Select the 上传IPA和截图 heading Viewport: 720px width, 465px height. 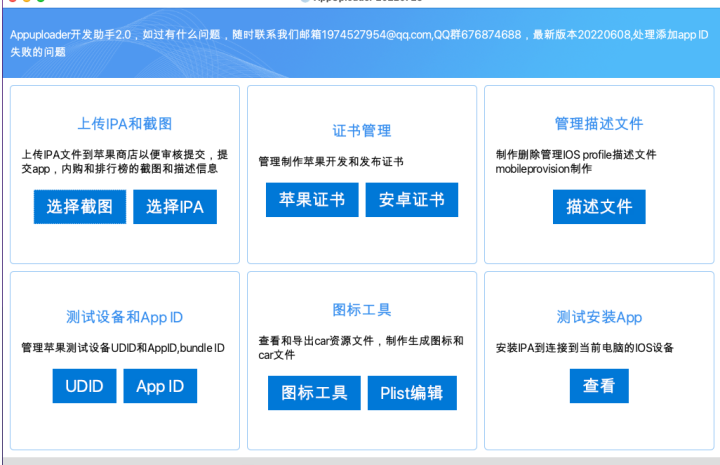[x=125, y=123]
